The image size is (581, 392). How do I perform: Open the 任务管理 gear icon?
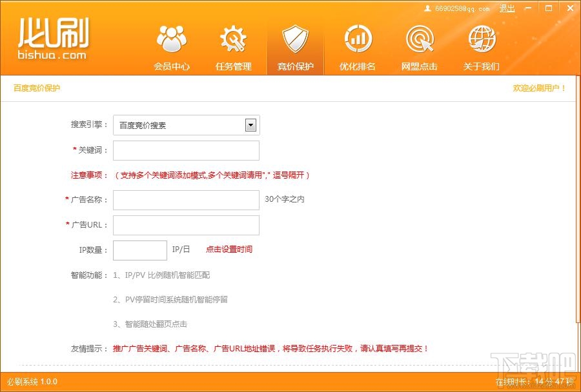[234, 39]
